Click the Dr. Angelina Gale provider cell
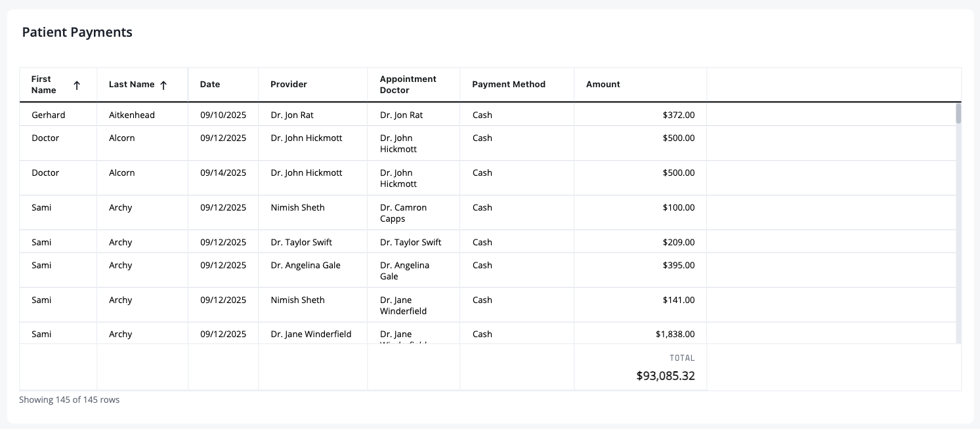The height and width of the screenshot is (429, 980). (x=312, y=270)
